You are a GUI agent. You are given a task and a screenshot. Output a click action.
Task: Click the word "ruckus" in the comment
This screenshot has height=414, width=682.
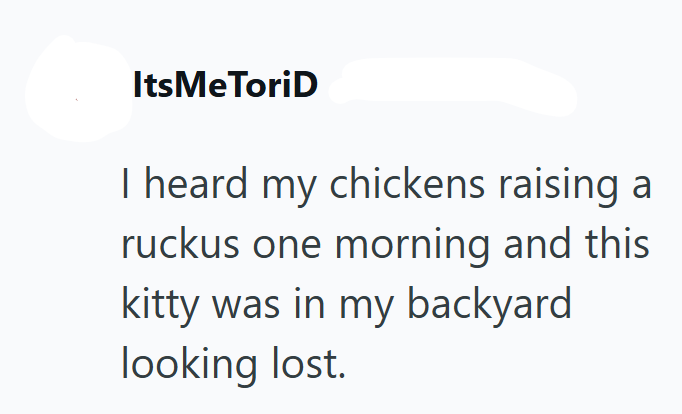[x=183, y=245]
